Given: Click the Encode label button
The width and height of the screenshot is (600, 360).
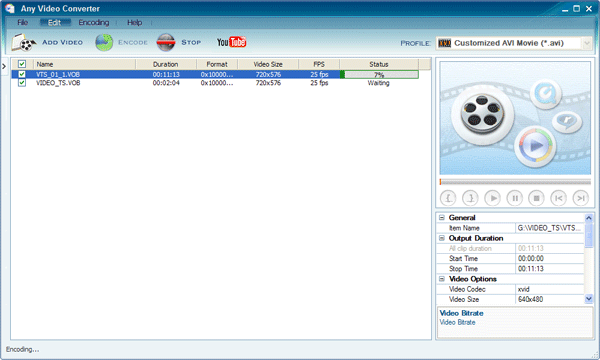Looking at the screenshot, I should 133,42.
